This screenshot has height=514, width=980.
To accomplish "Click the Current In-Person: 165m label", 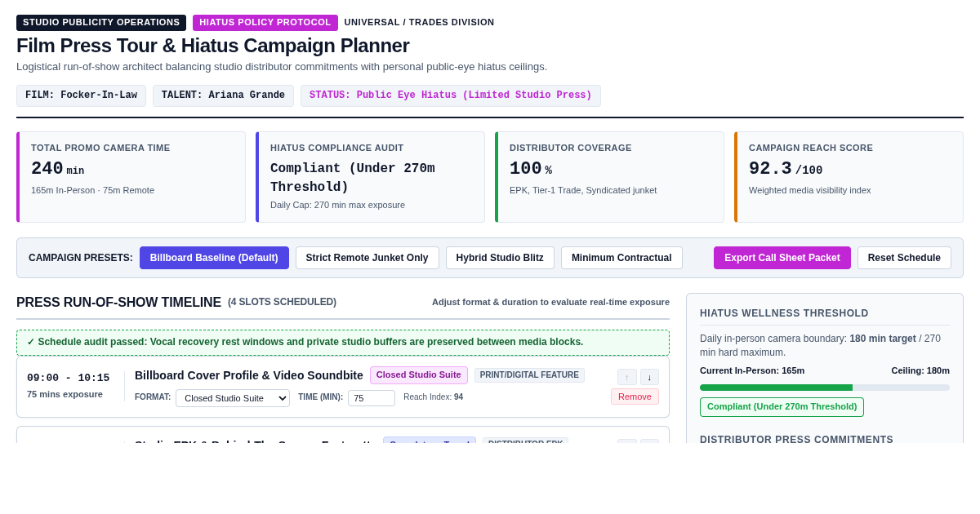I will pos(752,370).
